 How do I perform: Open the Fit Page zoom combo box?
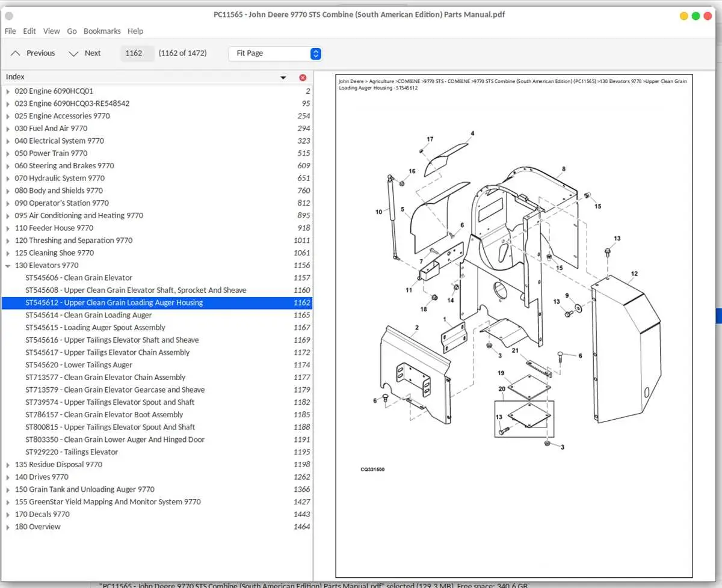275,54
